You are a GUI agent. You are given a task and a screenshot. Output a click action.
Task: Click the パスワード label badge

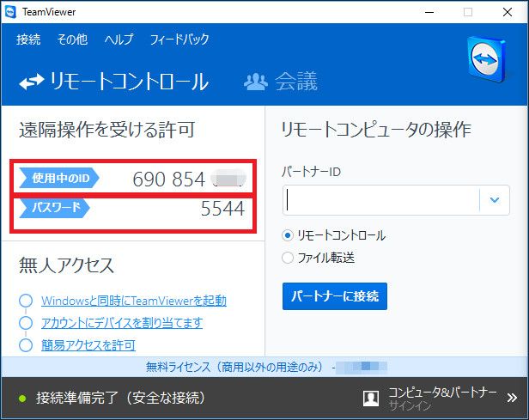tap(55, 207)
